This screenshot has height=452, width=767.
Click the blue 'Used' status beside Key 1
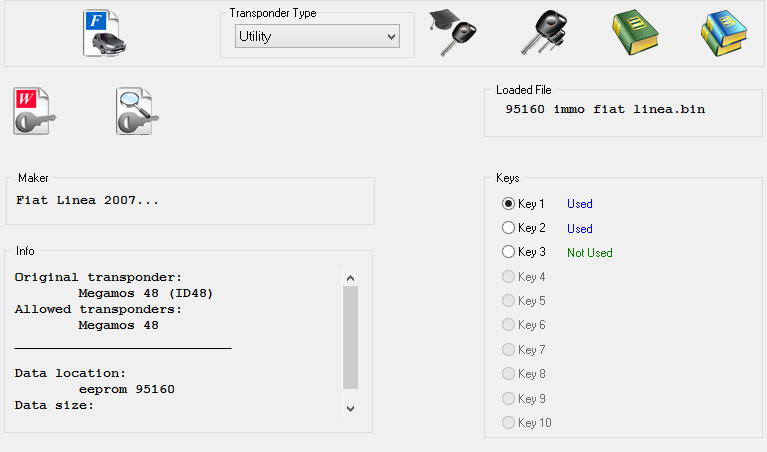pos(580,204)
